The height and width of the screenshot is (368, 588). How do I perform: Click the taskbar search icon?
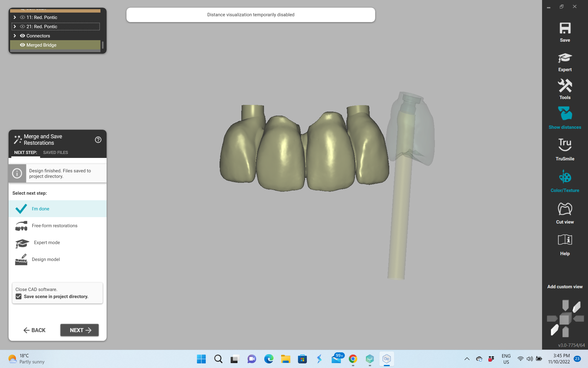pyautogui.click(x=218, y=359)
